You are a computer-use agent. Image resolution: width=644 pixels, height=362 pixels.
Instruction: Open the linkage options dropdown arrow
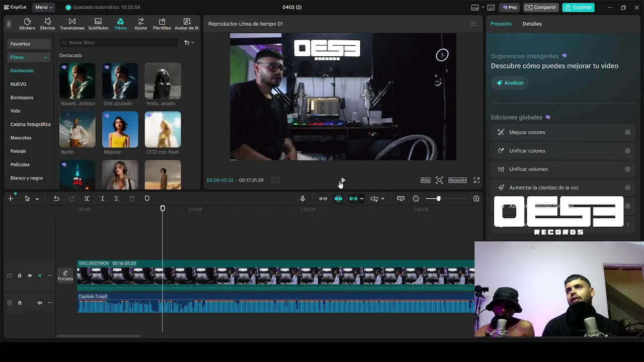point(361,199)
